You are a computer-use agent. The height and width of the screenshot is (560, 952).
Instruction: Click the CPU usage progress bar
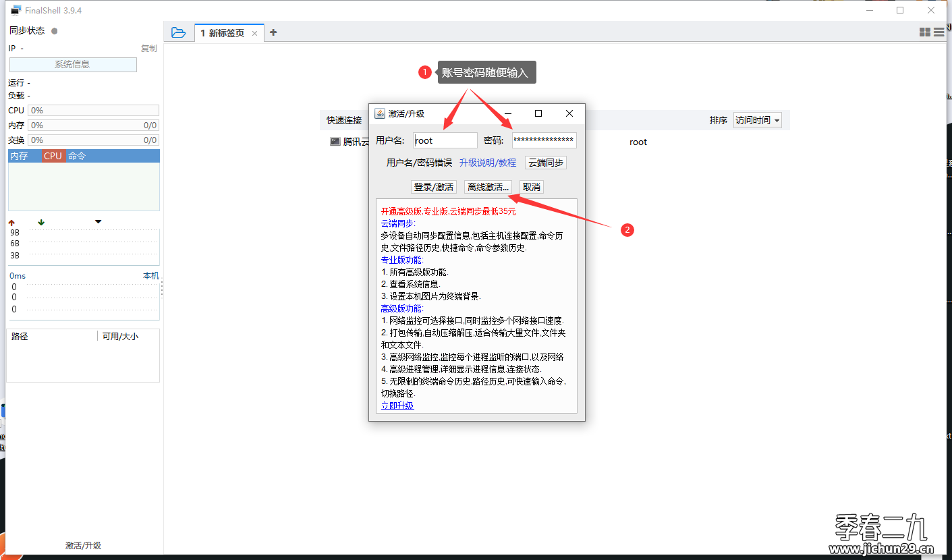pos(93,110)
